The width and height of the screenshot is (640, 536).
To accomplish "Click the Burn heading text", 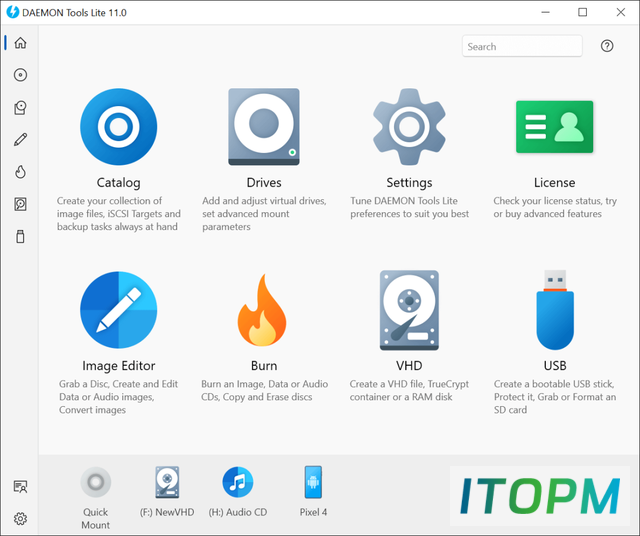I will click(264, 366).
